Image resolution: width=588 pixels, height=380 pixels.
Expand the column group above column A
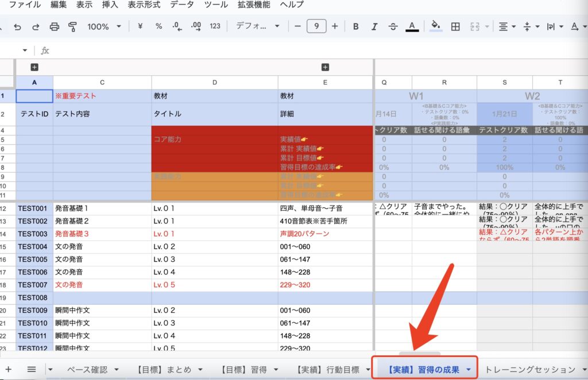click(34, 67)
